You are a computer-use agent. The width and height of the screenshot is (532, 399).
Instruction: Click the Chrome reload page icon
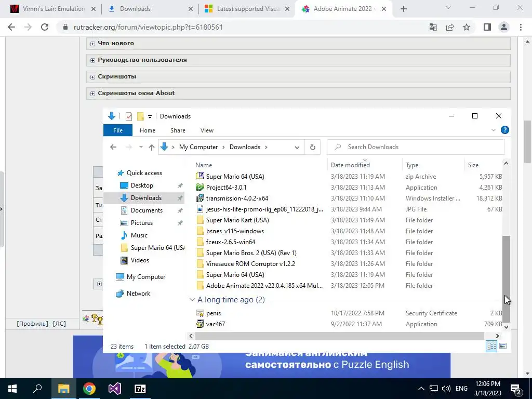[x=45, y=27]
